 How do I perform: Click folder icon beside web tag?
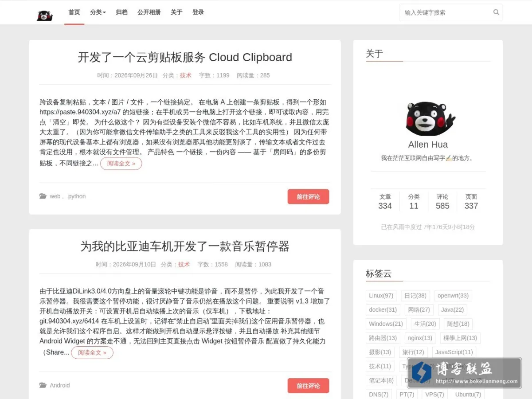click(x=43, y=196)
